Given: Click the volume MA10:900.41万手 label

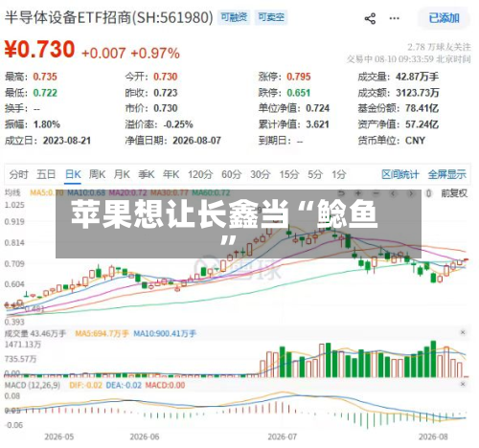Looking at the screenshot, I should click(165, 333).
